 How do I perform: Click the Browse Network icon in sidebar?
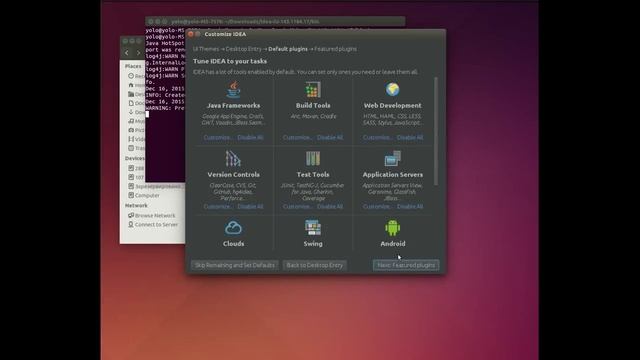pyautogui.click(x=131, y=215)
